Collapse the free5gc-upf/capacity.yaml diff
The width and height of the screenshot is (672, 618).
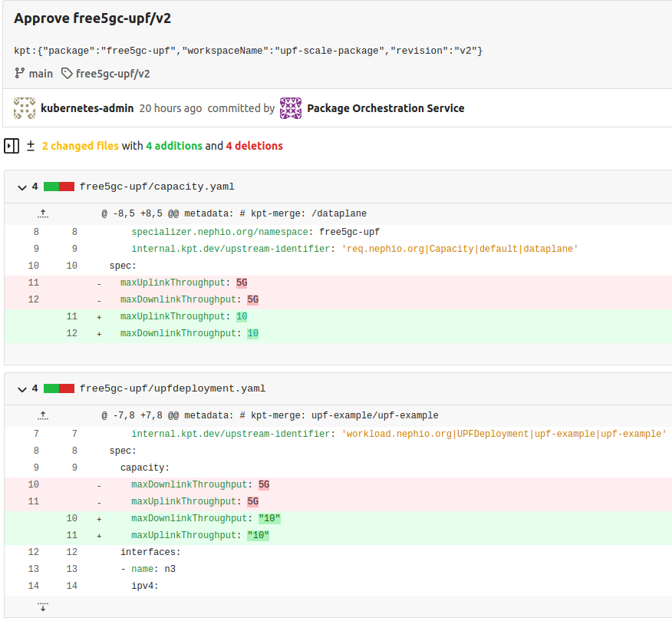pos(21,186)
